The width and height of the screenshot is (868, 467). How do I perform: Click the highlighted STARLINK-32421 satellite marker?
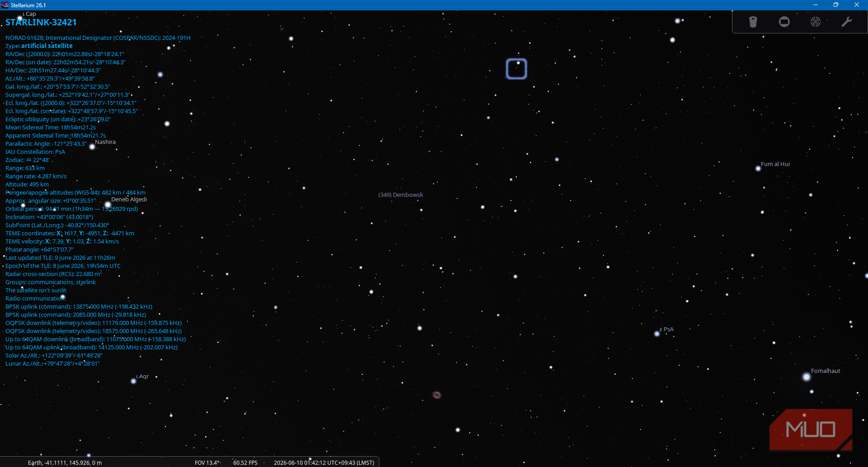516,69
